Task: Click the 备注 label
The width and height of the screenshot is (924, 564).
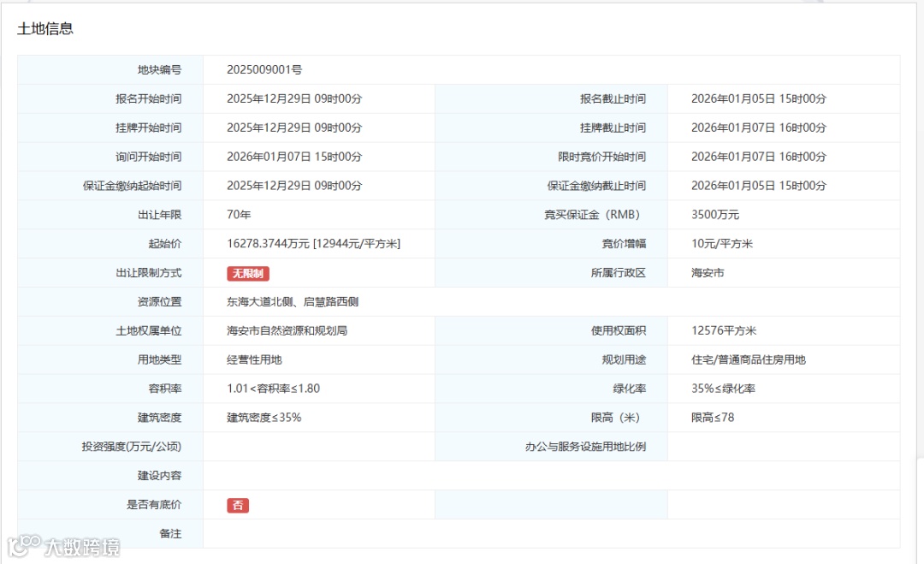Action: point(171,533)
